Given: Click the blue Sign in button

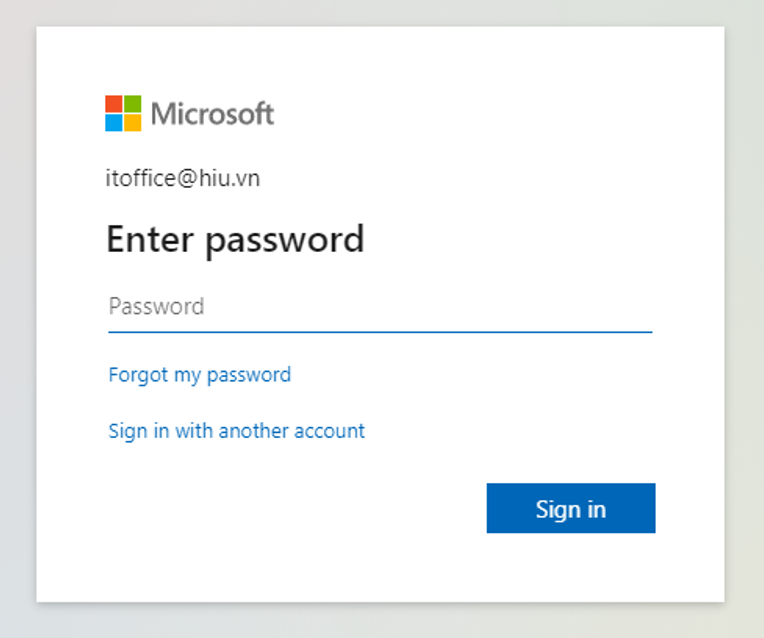Looking at the screenshot, I should (571, 508).
